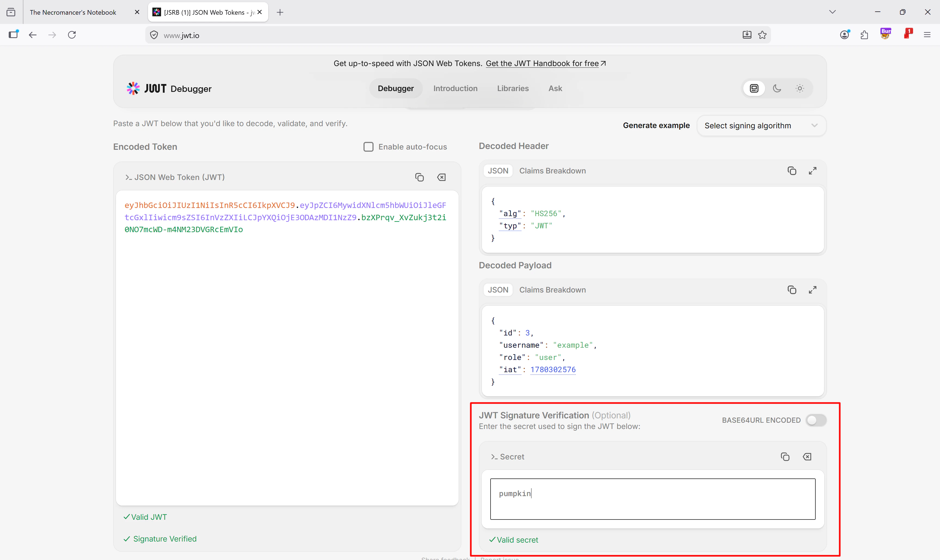
Task: Switch to light theme
Action: pos(800,88)
